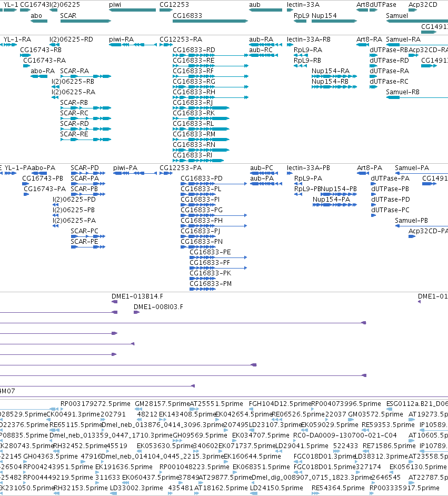This screenshot has width=448, height=496.
Task: Click protein dUTPase-PC label
Action: (x=390, y=210)
